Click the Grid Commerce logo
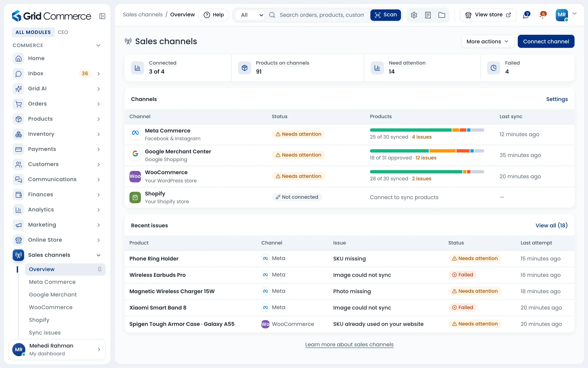The height and width of the screenshot is (368, 588). pyautogui.click(x=51, y=16)
